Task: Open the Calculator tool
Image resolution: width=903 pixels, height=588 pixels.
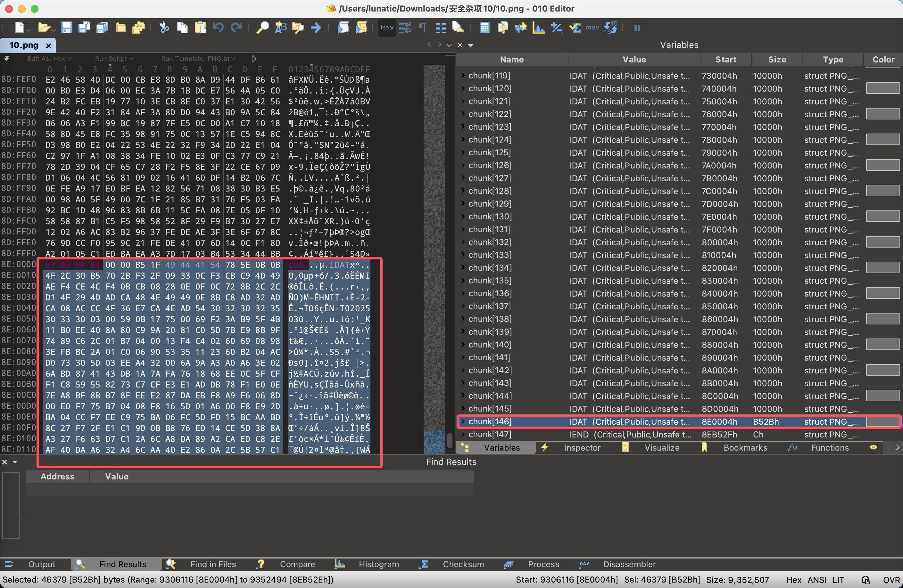Action: 485,28
